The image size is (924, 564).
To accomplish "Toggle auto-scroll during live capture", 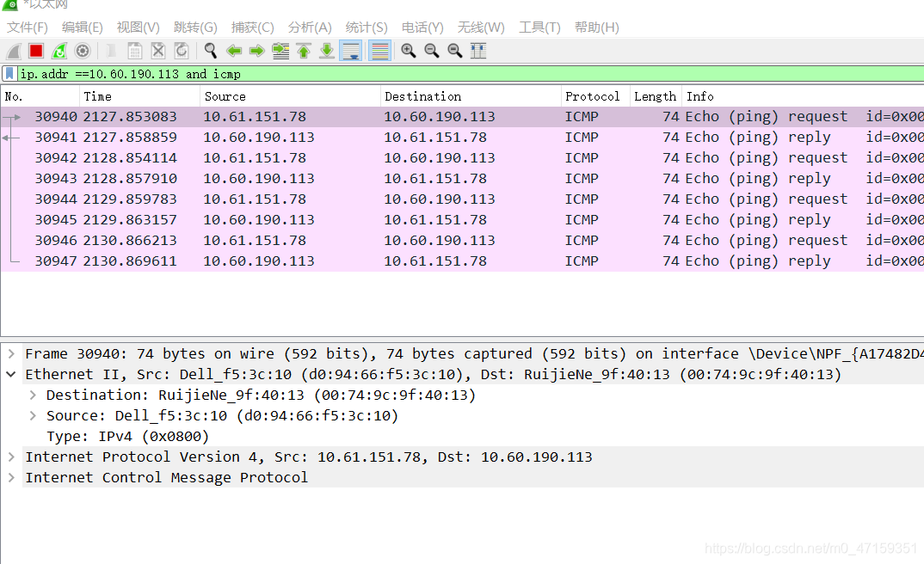I will pyautogui.click(x=351, y=52).
